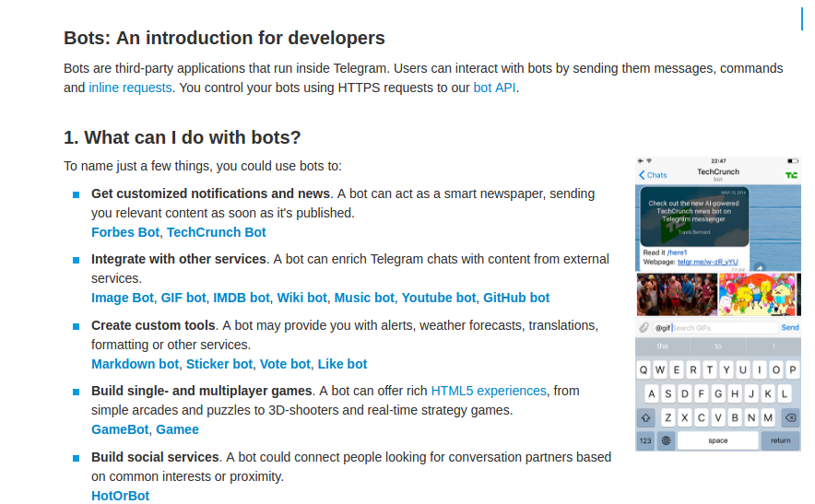Open the Forbes Bot link
Image resolution: width=815 pixels, height=504 pixels.
[x=125, y=232]
